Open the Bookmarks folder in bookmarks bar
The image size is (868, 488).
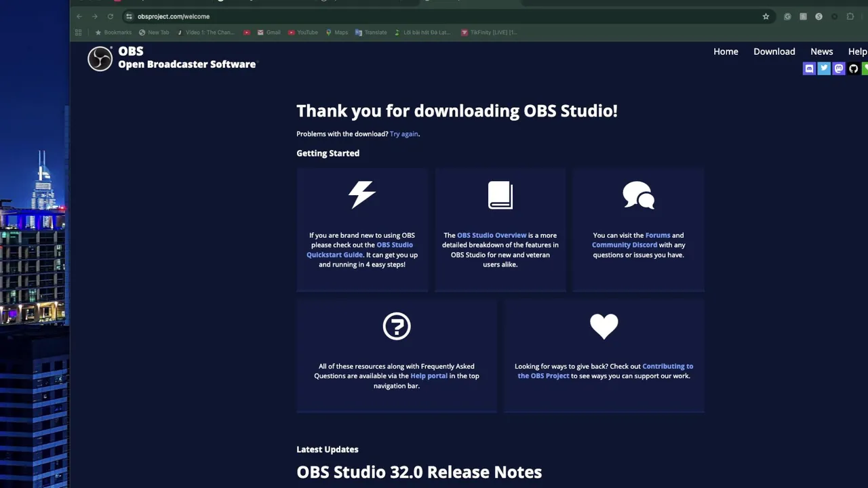point(113,33)
